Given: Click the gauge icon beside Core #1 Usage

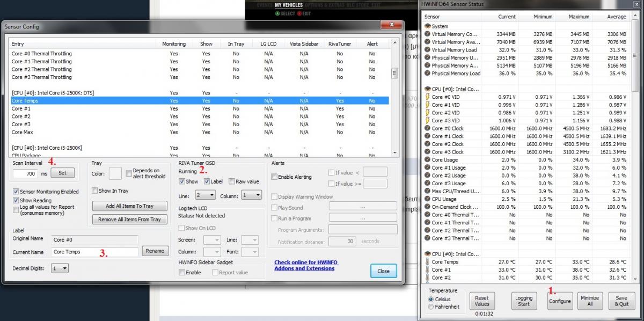Looking at the screenshot, I should pos(427,167).
